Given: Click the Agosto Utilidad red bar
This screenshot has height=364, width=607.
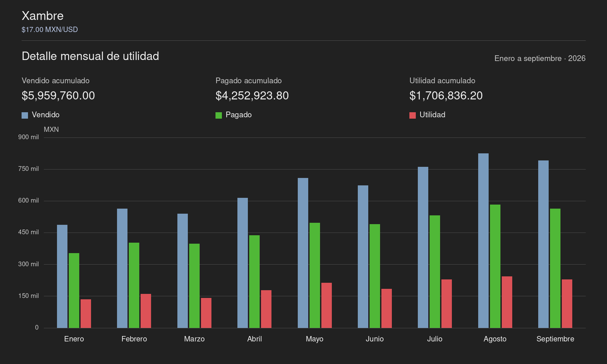Looking at the screenshot, I should [x=507, y=302].
